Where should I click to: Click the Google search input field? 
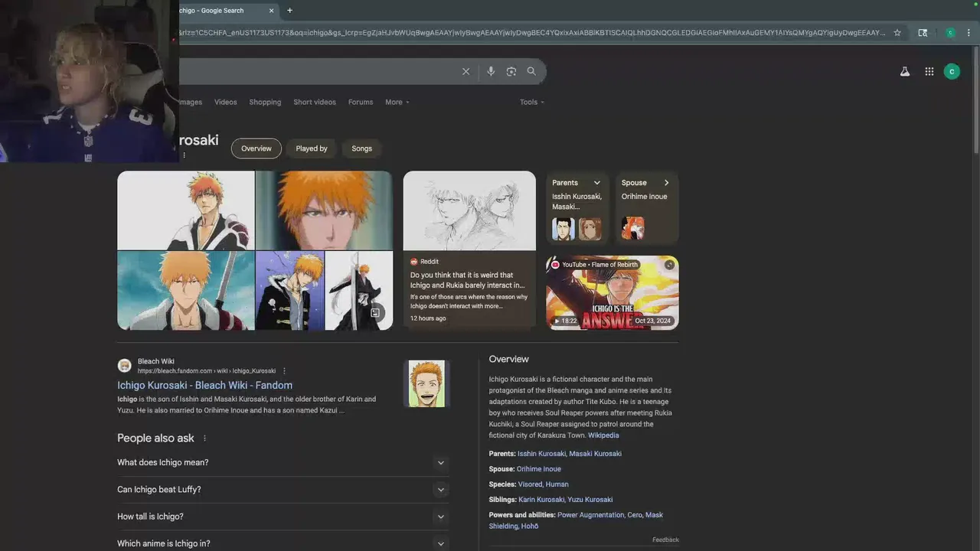tap(318, 71)
